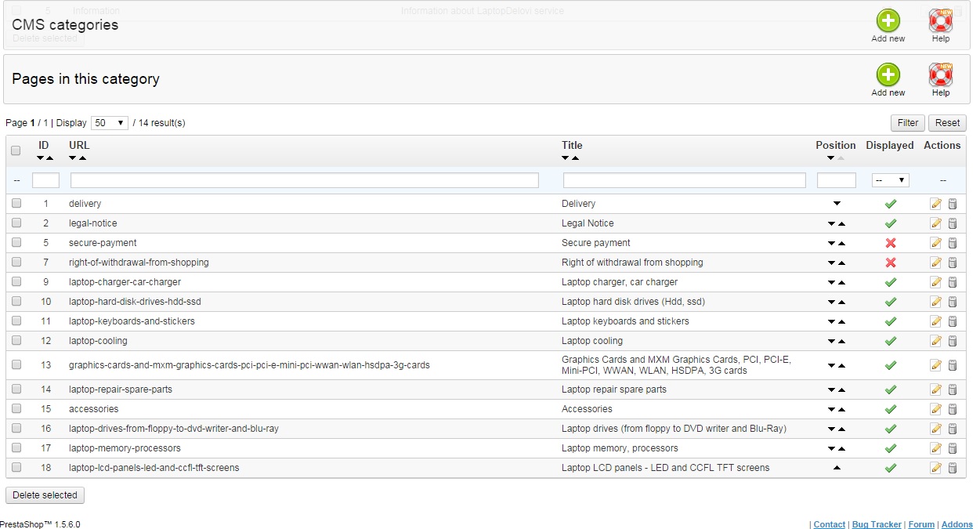Click Add new icon for CMS categories
Screen dimensions: 980x529
tap(888, 23)
